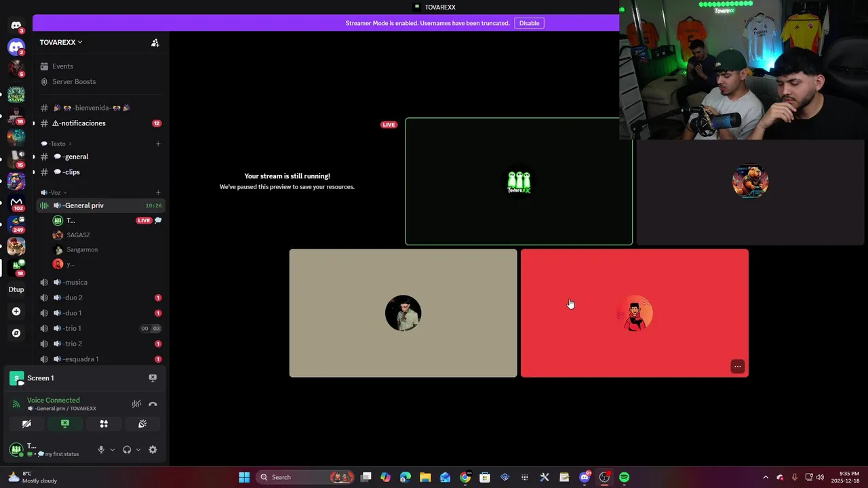Open microphone input options chevron
Image resolution: width=868 pixels, height=488 pixels.
tap(113, 449)
